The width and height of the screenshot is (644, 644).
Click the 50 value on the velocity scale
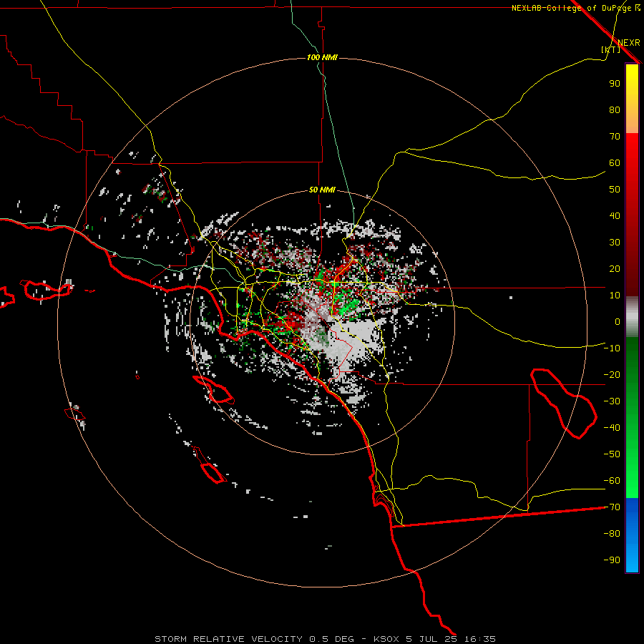click(615, 190)
